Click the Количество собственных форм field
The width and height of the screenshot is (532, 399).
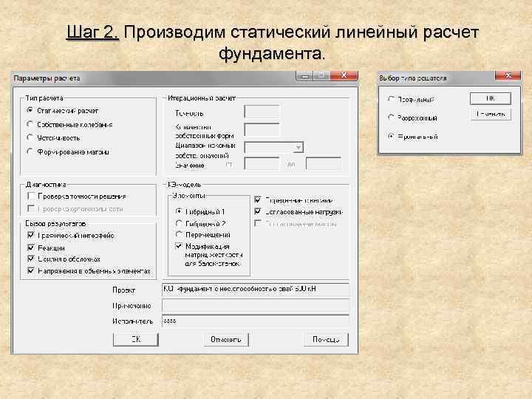click(x=262, y=130)
